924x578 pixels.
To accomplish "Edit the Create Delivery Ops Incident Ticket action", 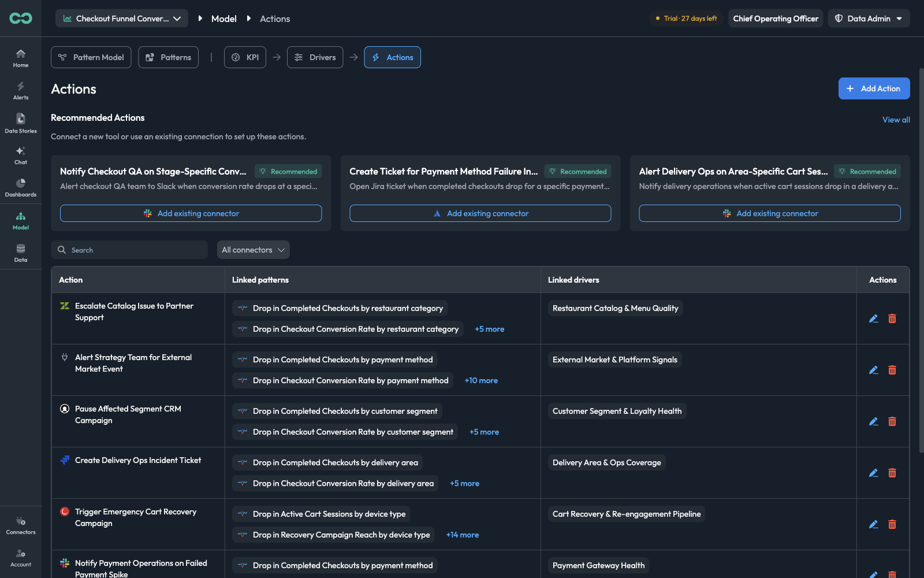I will [874, 473].
